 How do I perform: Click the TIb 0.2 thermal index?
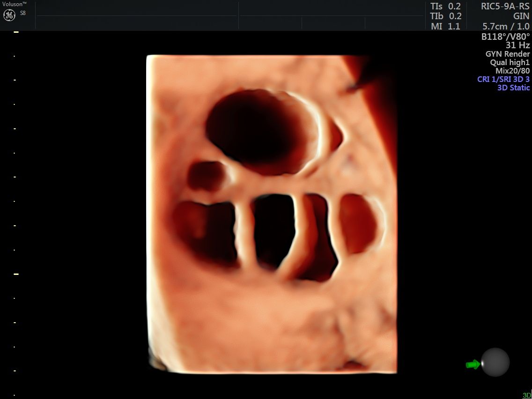coord(445,16)
